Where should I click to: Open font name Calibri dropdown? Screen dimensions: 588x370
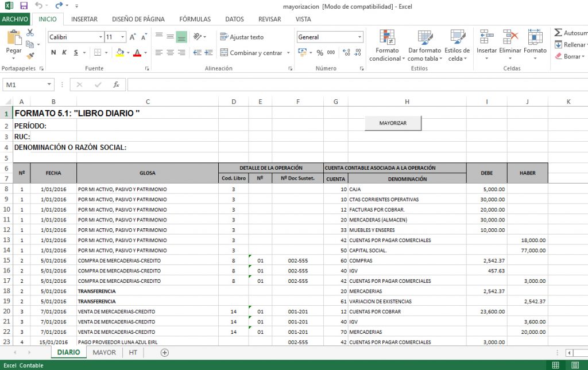point(100,37)
